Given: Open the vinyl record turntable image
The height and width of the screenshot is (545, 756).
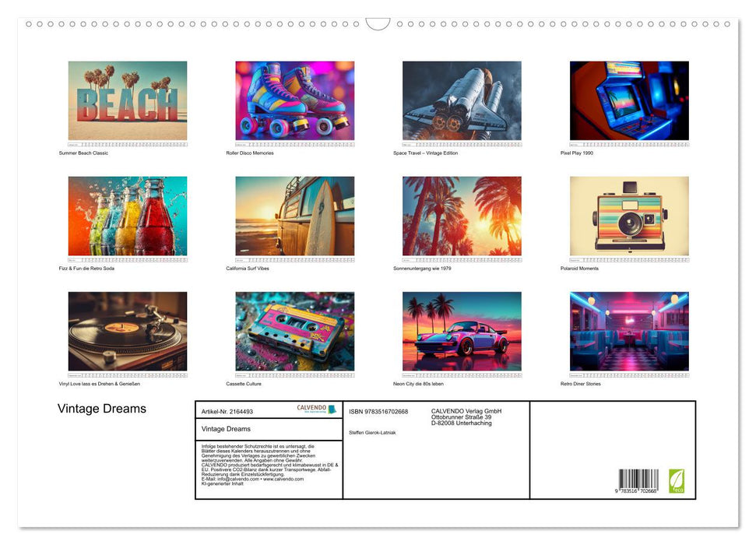Looking at the screenshot, I should point(128,331).
